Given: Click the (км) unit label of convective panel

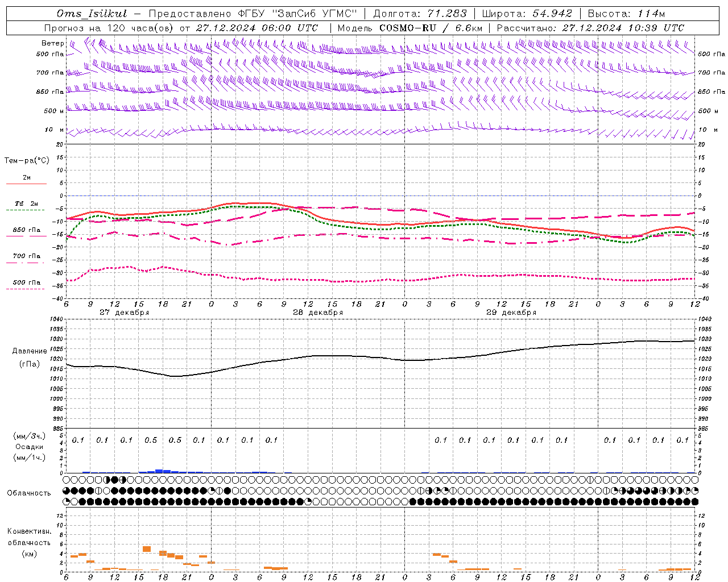Looking at the screenshot, I should 29,554.
